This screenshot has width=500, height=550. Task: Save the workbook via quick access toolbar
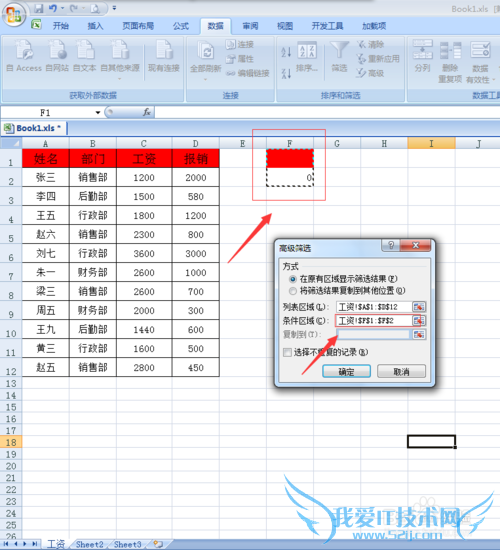coord(39,8)
